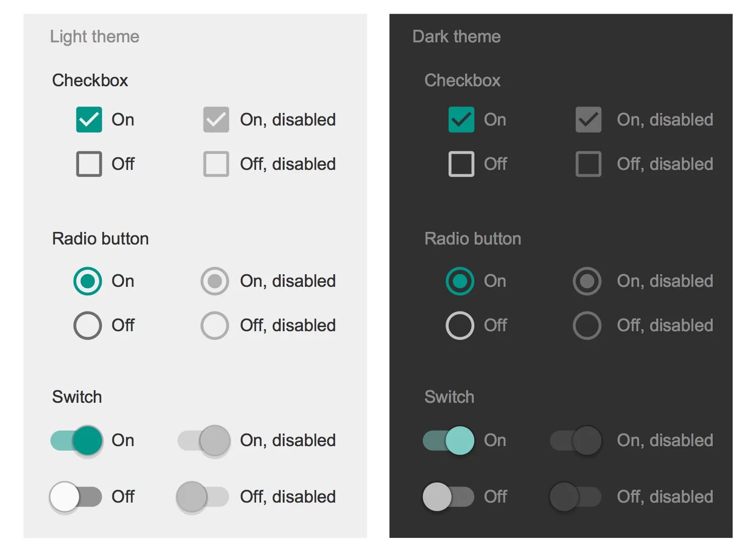Viewport: 756px width, 552px height.
Task: Click dark theme On, disabled checkbox
Action: (x=588, y=119)
